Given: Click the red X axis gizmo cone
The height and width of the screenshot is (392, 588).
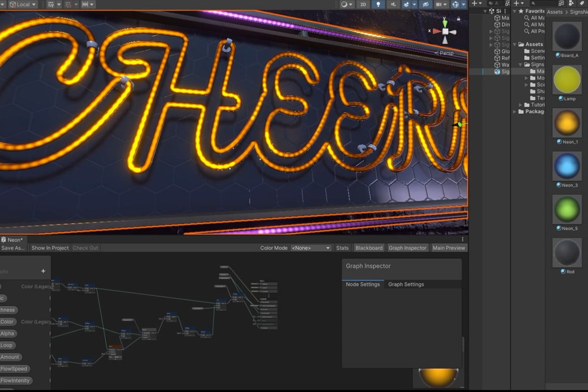Looking at the screenshot, I should [437, 31].
